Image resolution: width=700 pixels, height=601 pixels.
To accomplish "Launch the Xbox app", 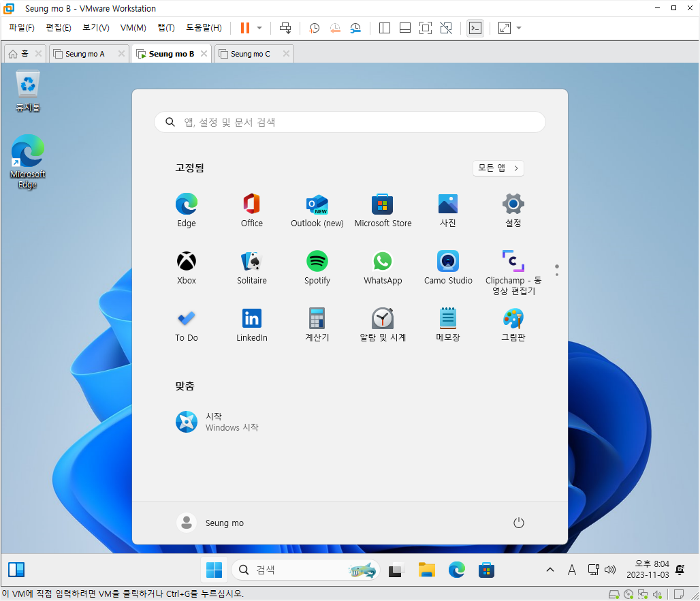I will (x=186, y=267).
